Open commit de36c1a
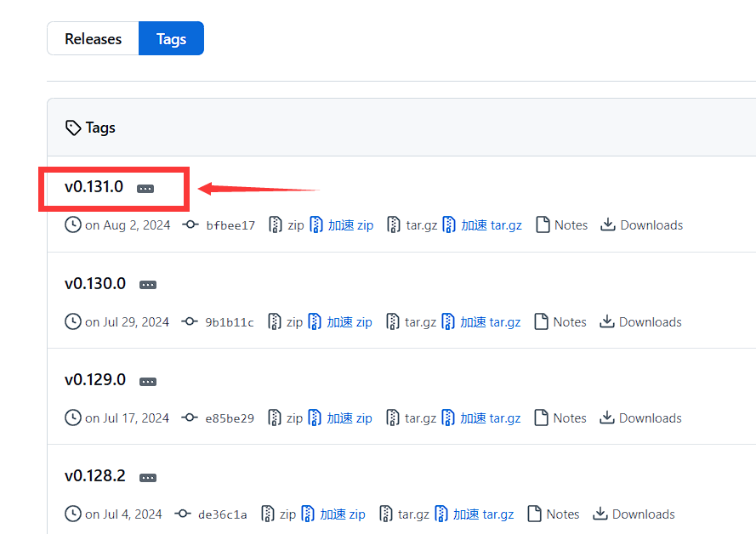Image resolution: width=756 pixels, height=534 pixels. click(x=222, y=514)
